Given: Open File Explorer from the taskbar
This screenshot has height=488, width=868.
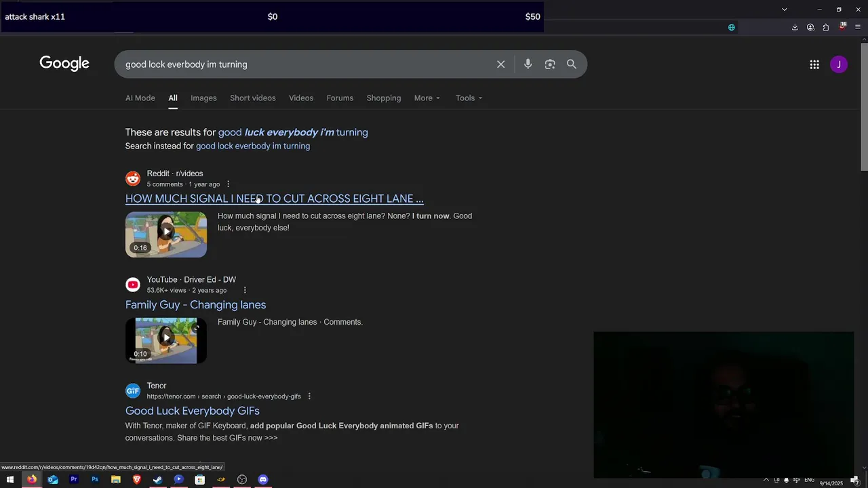Looking at the screenshot, I should (x=116, y=480).
